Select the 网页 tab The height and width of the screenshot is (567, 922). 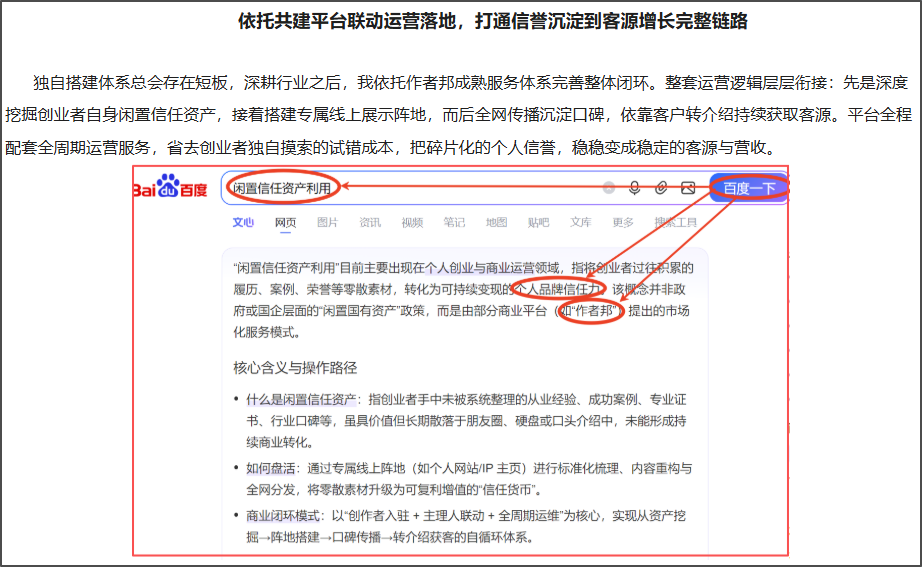(285, 222)
